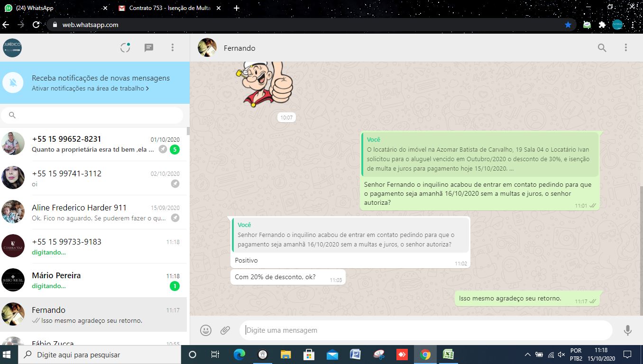This screenshot has height=364, width=643.
Task: Click the paperclip attach icon
Action: point(225,330)
